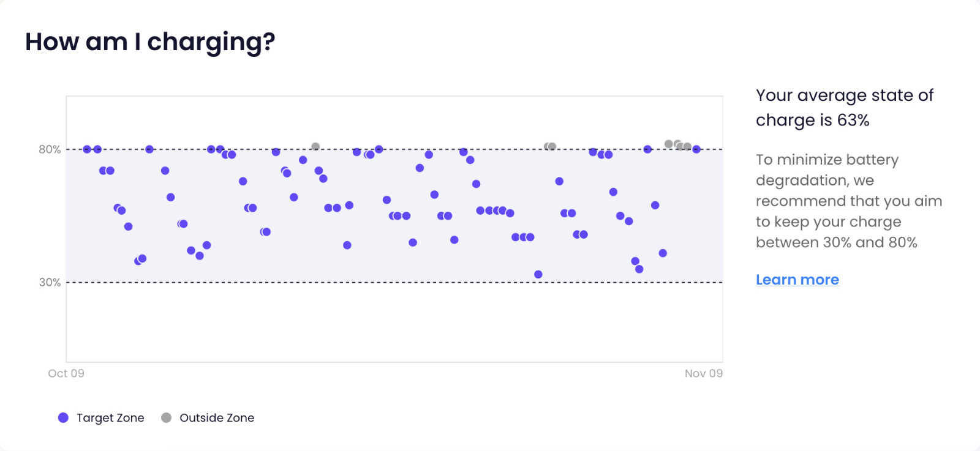This screenshot has width=980, height=451.
Task: Toggle the Outside Zone legend label
Action: pyautogui.click(x=217, y=418)
